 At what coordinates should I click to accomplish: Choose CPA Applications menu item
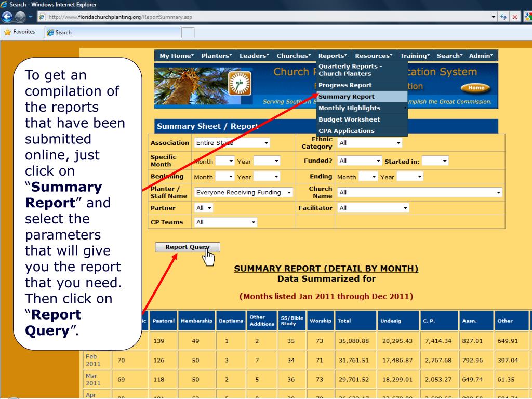pos(362,131)
